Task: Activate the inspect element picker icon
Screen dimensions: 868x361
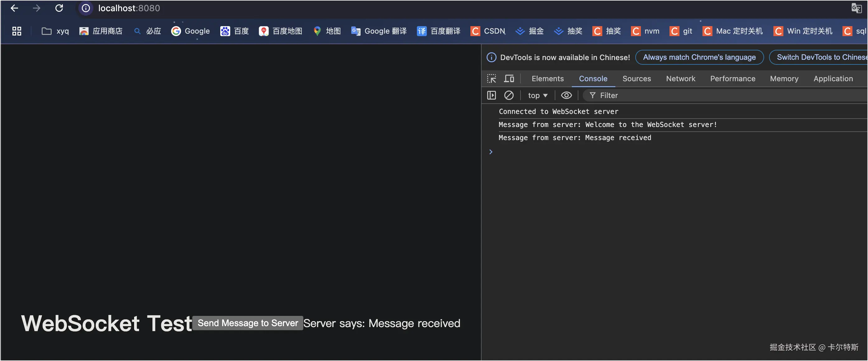Action: pos(491,78)
